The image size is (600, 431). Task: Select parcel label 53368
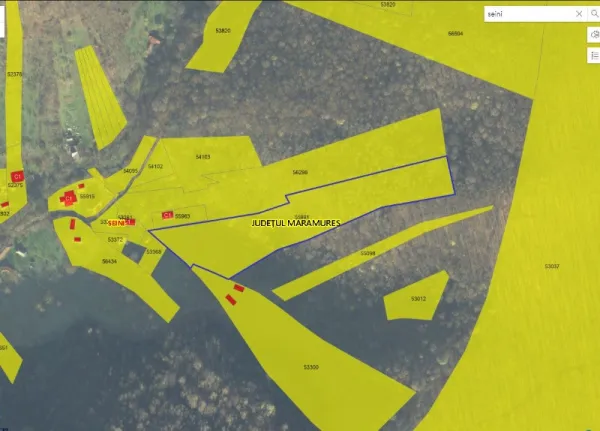(x=154, y=252)
